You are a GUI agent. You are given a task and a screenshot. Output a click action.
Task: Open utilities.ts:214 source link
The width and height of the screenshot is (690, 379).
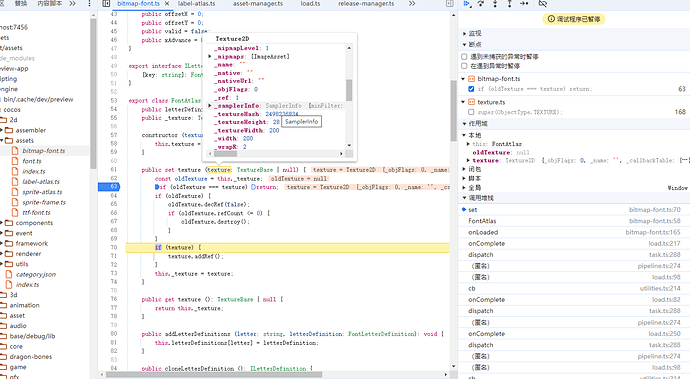click(x=660, y=288)
